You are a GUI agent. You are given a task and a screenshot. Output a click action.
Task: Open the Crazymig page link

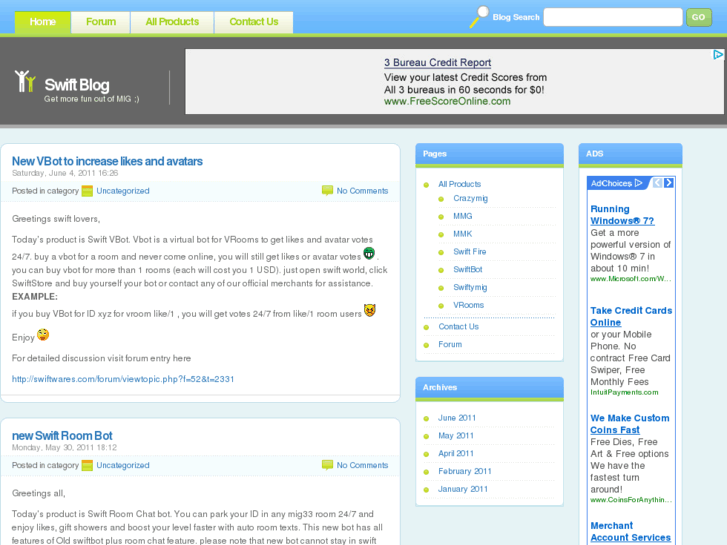(x=471, y=199)
